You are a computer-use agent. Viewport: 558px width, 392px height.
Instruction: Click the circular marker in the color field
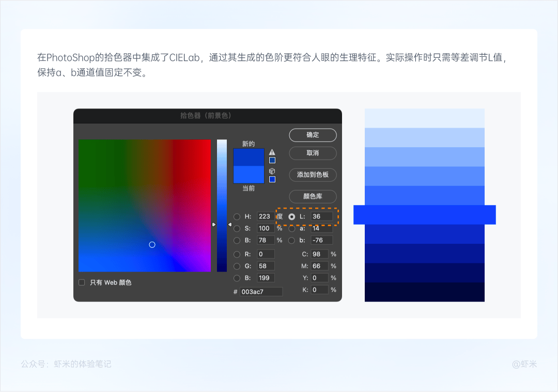click(152, 245)
